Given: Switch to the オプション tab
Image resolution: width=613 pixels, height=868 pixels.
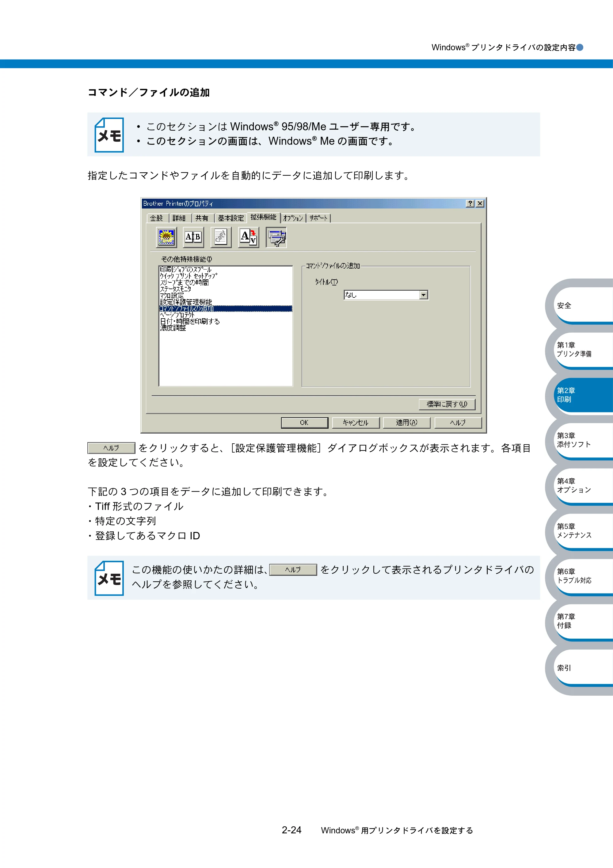Looking at the screenshot, I should pos(293,218).
